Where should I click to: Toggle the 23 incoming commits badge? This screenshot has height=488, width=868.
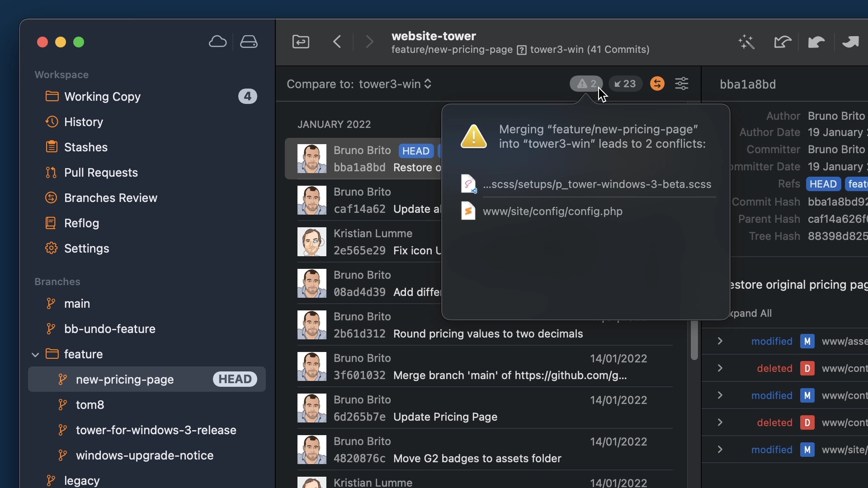pos(625,84)
